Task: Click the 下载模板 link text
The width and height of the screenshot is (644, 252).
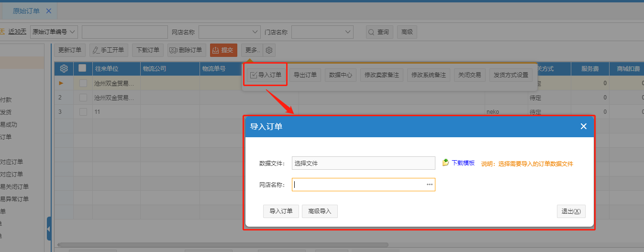Action: [463, 163]
